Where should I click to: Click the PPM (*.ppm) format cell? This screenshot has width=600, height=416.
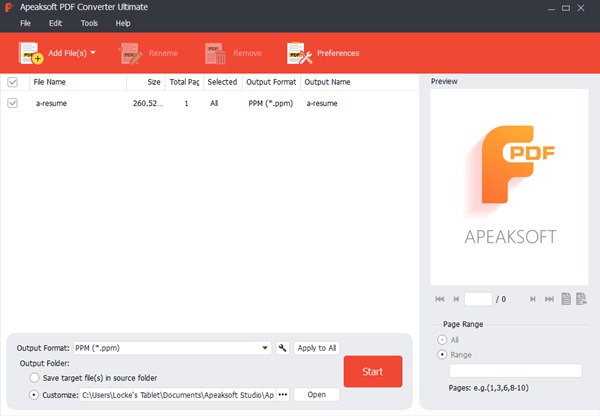pos(271,103)
